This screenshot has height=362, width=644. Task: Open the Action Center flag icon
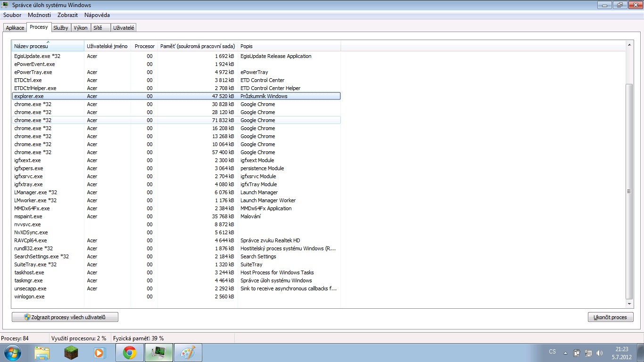(577, 353)
